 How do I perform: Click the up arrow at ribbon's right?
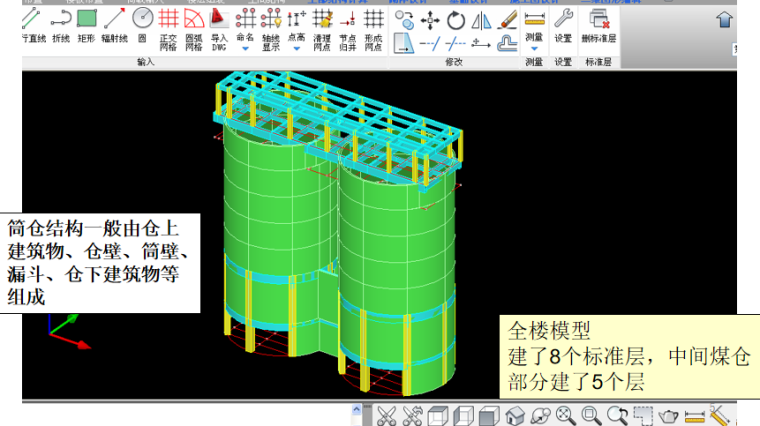[723, 19]
